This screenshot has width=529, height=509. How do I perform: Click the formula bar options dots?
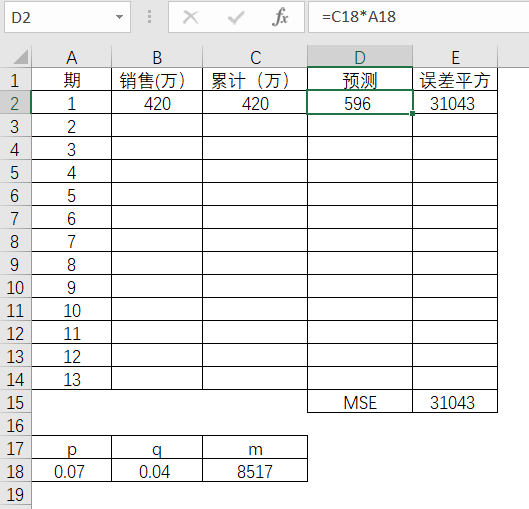[x=149, y=17]
